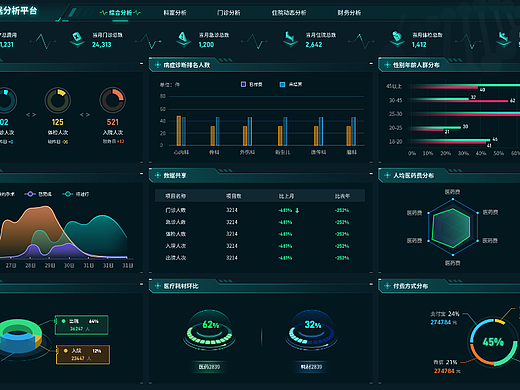The width and height of the screenshot is (520, 390).
Task: Click the 比去年 column header
Action: [x=342, y=196]
